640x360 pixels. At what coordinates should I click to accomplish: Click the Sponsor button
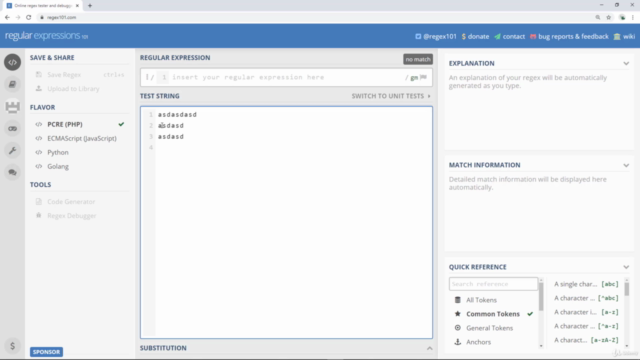coord(46,352)
